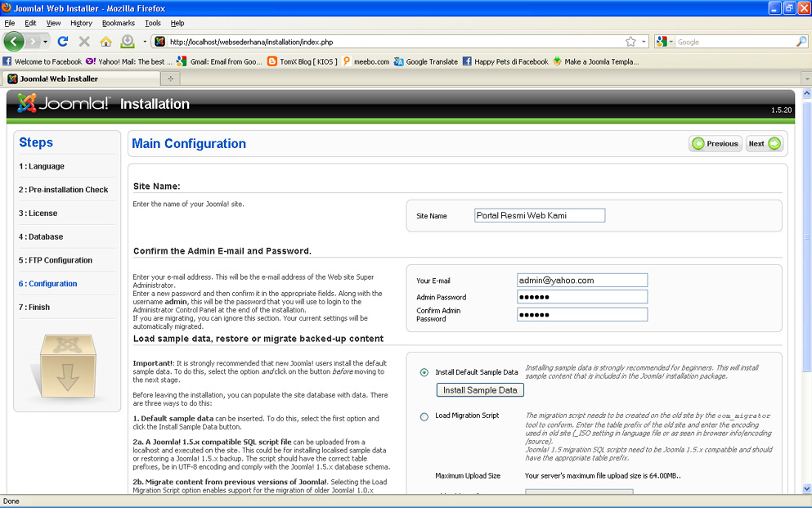
Task: Reload the page with the Refresh icon
Action: tap(63, 42)
